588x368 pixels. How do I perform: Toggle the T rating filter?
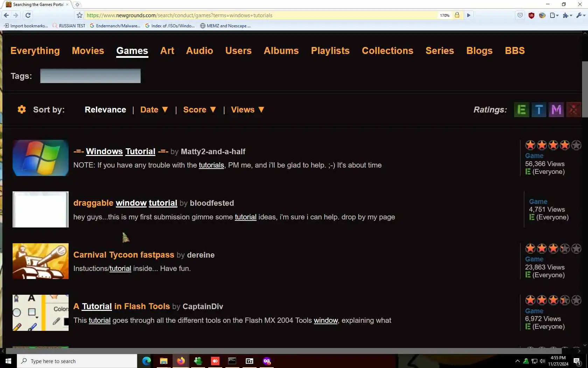click(x=539, y=110)
